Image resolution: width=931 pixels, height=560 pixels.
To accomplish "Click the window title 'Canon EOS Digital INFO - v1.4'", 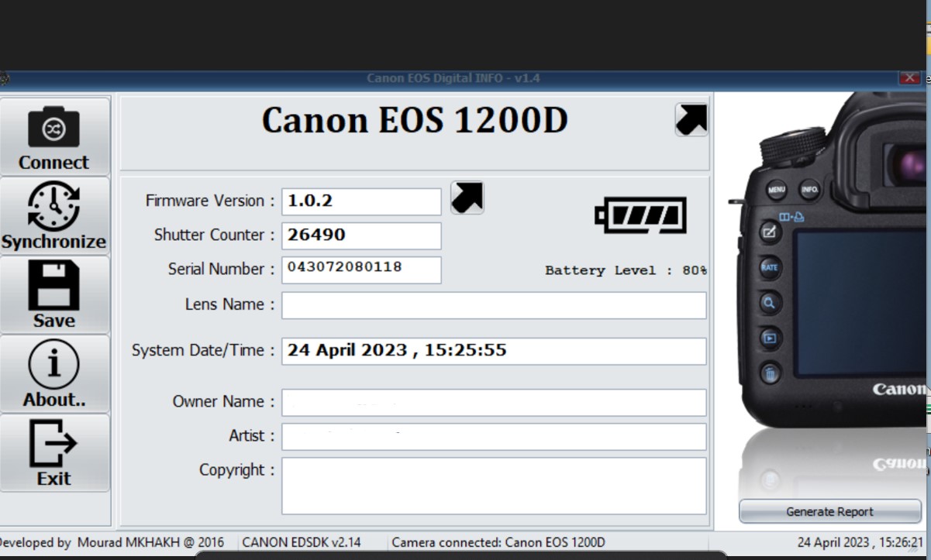I will [453, 78].
